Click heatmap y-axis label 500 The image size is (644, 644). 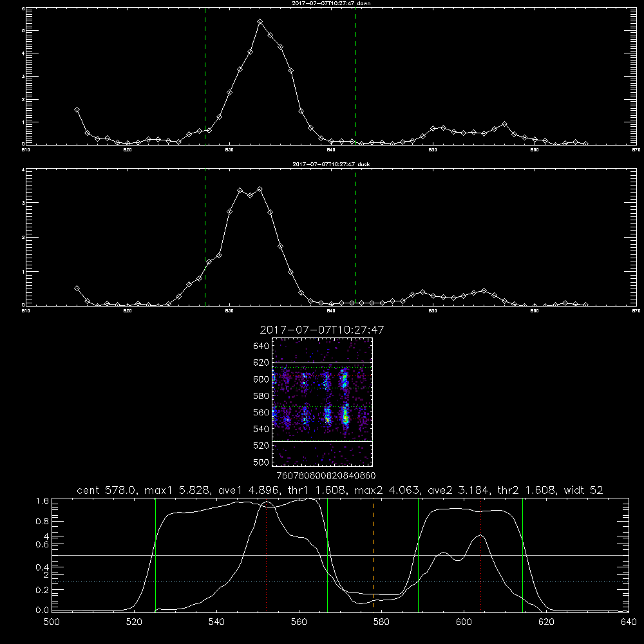click(261, 462)
